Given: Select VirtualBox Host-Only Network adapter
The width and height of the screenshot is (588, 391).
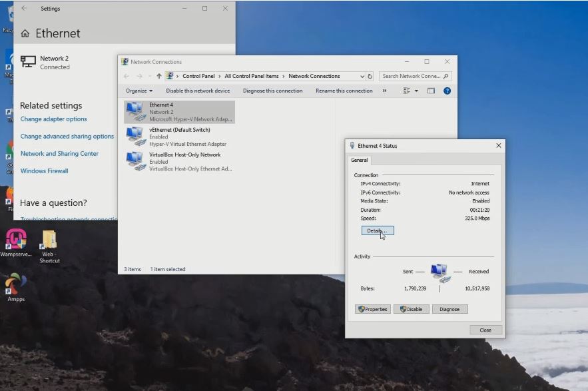Looking at the screenshot, I should 184,161.
